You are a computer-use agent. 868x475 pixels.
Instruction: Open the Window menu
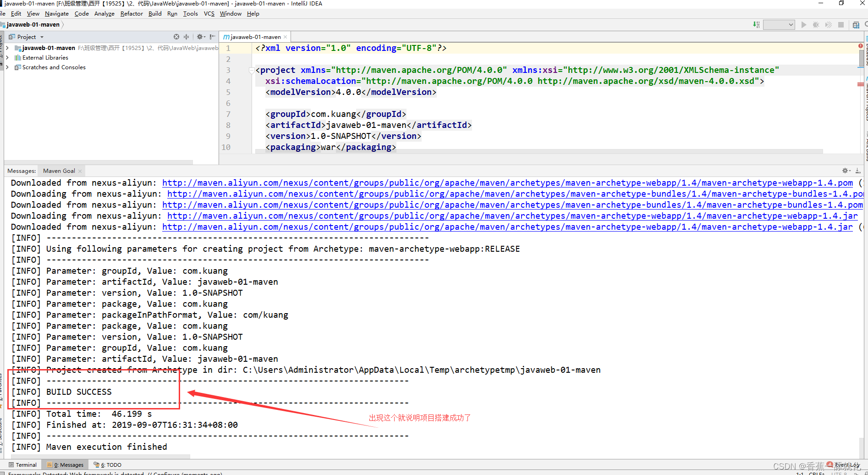[231, 14]
